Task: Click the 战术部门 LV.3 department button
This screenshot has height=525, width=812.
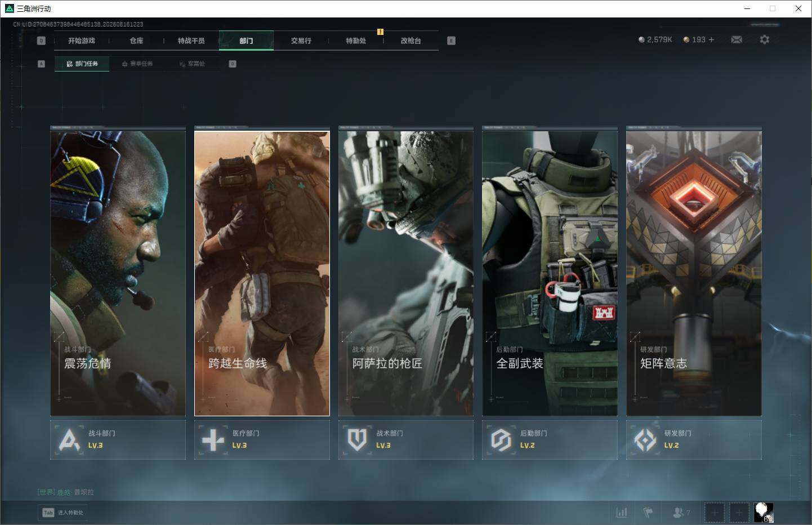Action: pyautogui.click(x=406, y=439)
